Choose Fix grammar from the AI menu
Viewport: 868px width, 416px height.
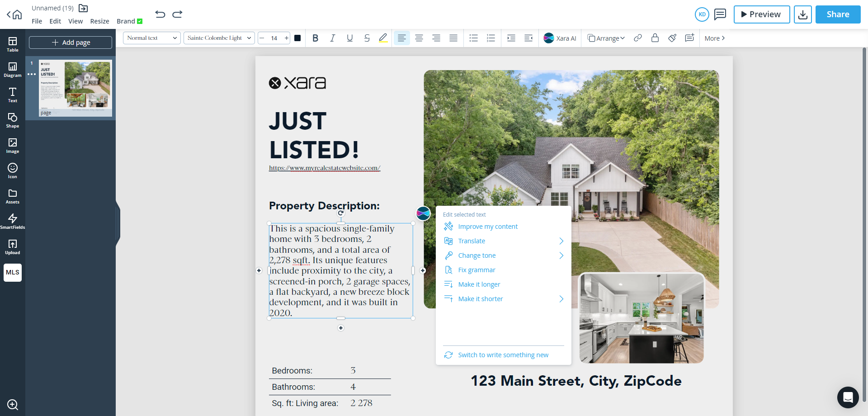tap(476, 269)
